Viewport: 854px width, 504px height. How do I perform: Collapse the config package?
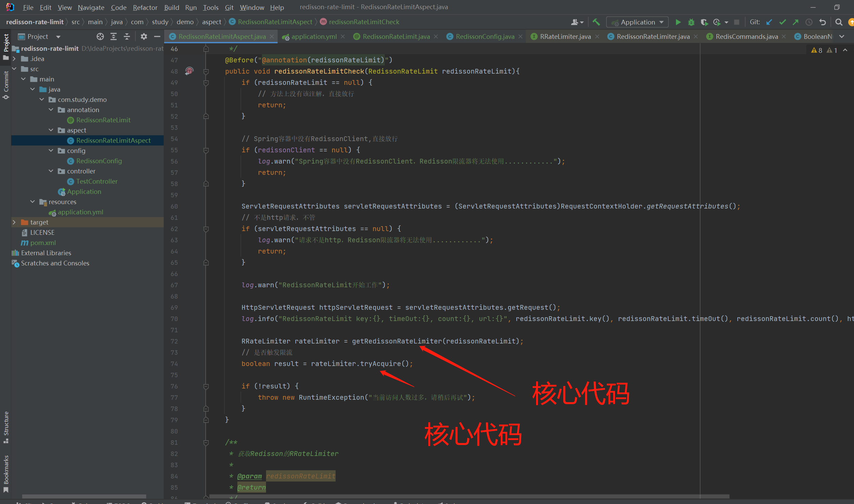coord(51,151)
